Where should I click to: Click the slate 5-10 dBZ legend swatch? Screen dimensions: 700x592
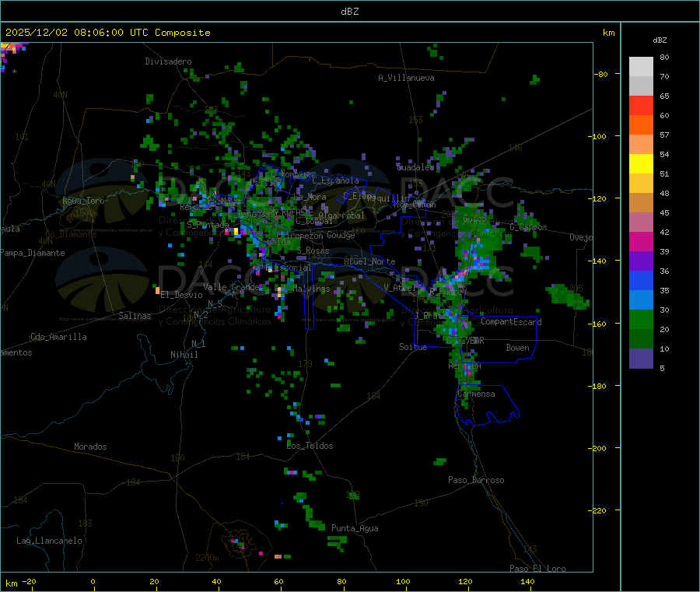tap(641, 359)
